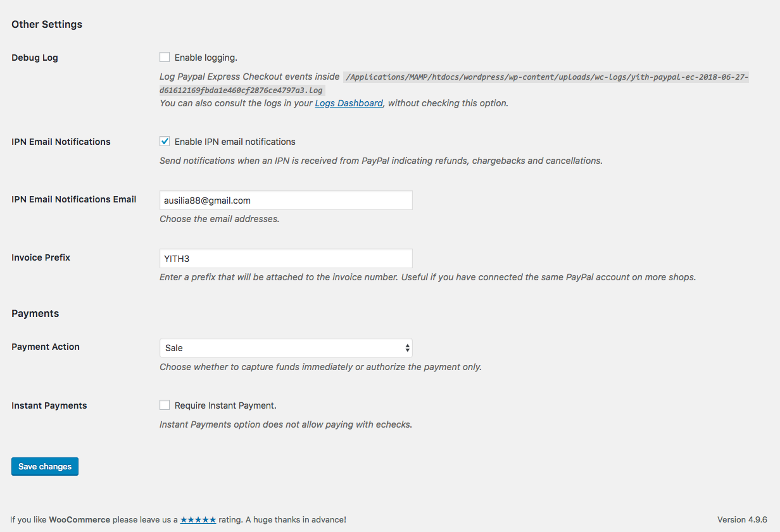Click the "Enable logging." checkbox label text
The width and height of the screenshot is (780, 532).
click(206, 58)
